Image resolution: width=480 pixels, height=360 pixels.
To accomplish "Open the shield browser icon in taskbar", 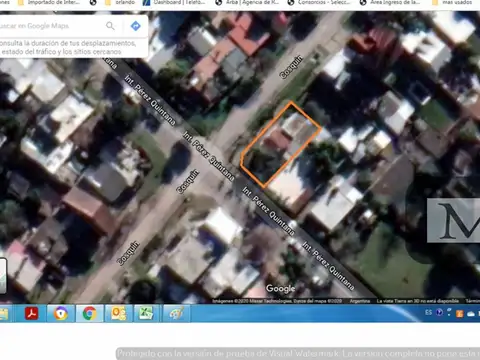I will [x=61, y=313].
